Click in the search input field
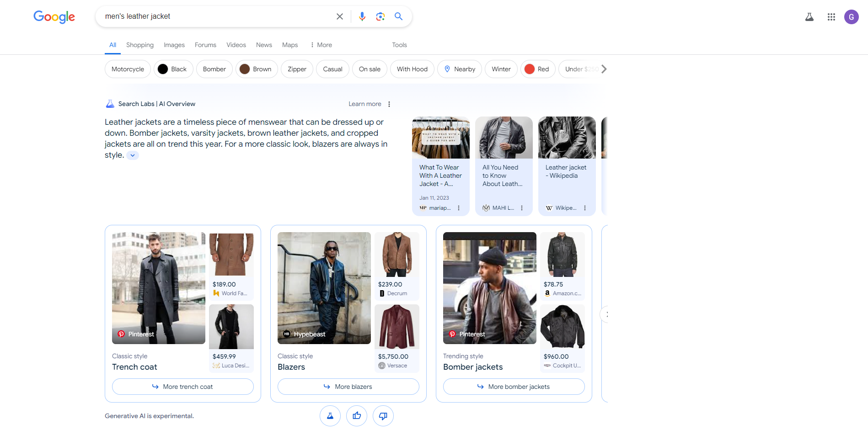Viewport: 868px width, 430px height. tap(217, 16)
